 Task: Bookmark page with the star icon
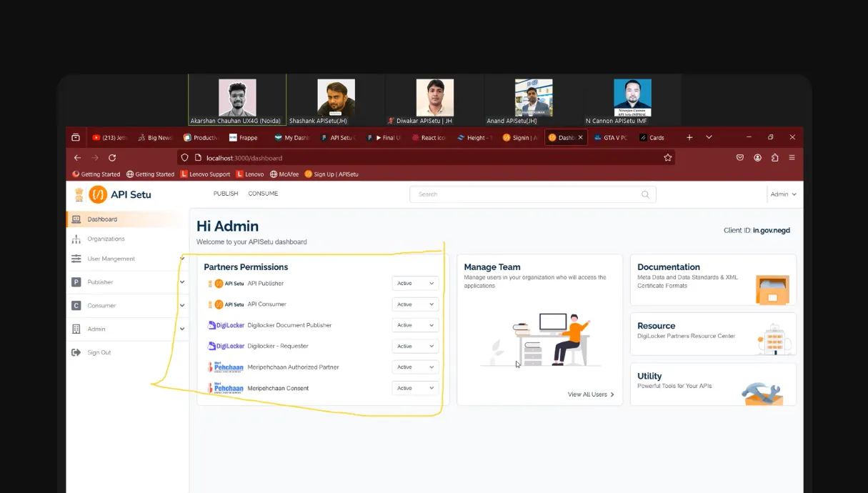click(668, 158)
